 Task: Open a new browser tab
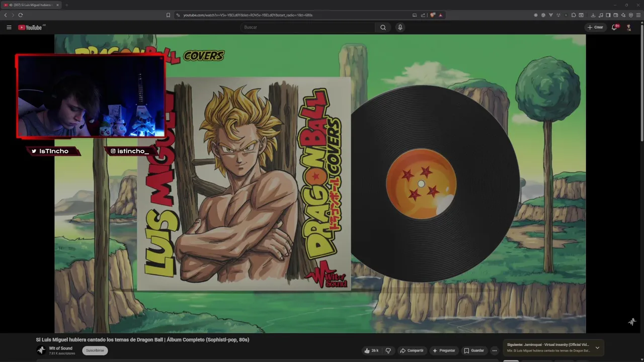[66, 5]
